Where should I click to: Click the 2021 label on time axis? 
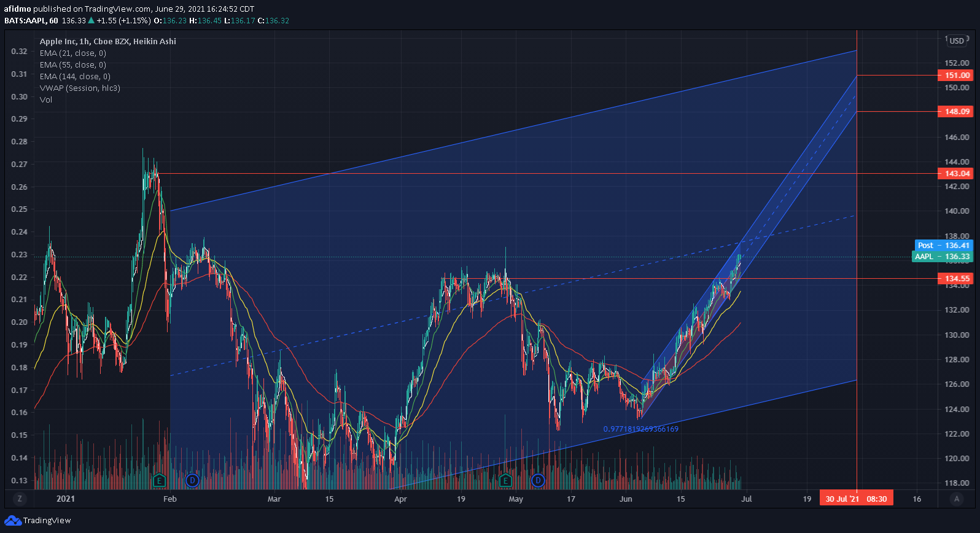pyautogui.click(x=66, y=499)
